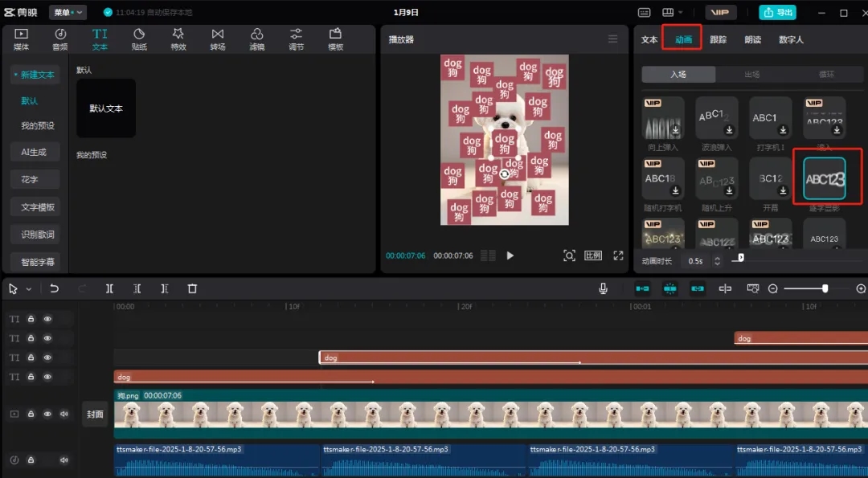Screen dimensions: 868x478
Task: Open the 贴纸 (Stickers) panel
Action: click(x=139, y=38)
